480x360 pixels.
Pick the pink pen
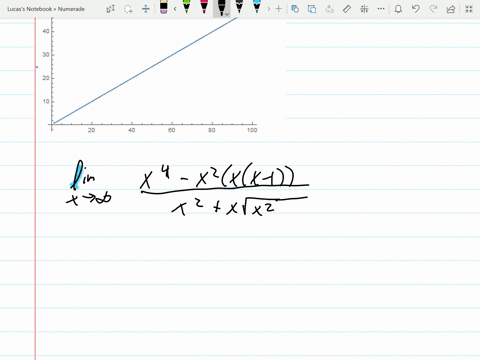point(204,7)
